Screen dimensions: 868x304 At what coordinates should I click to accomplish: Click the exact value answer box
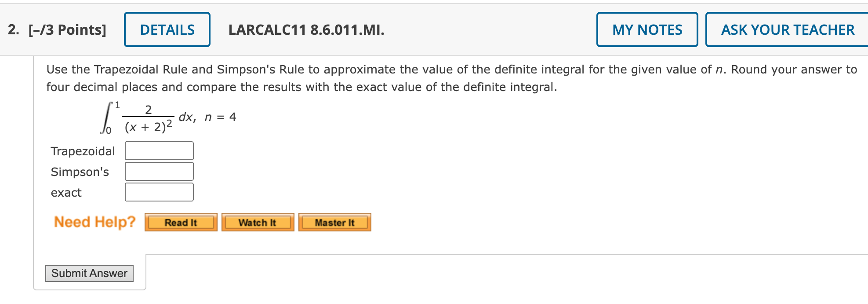159,192
